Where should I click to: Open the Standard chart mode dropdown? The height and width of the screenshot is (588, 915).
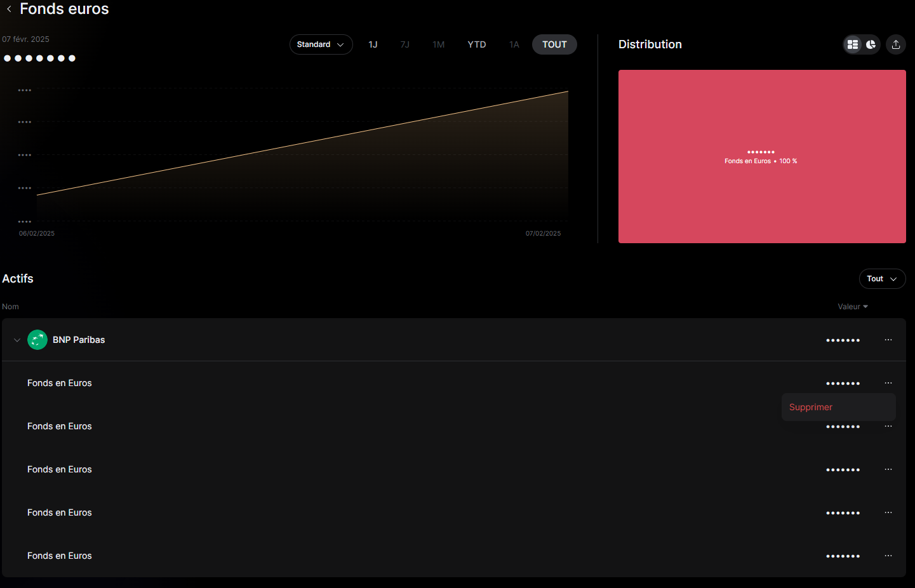pos(321,44)
